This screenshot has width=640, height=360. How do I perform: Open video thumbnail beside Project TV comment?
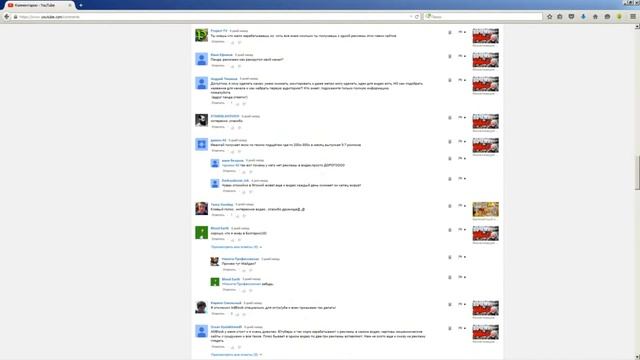click(485, 36)
